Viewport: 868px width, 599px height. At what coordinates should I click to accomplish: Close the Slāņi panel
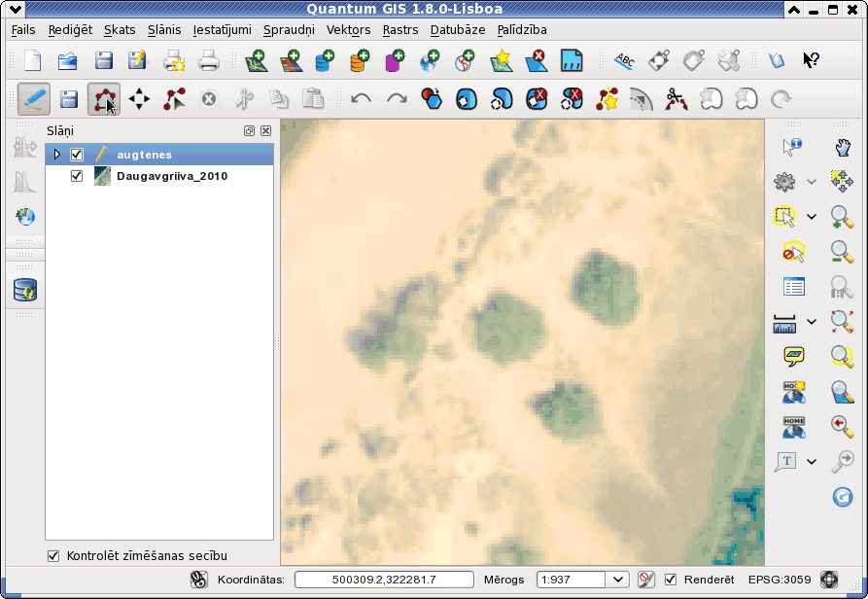[x=265, y=130]
